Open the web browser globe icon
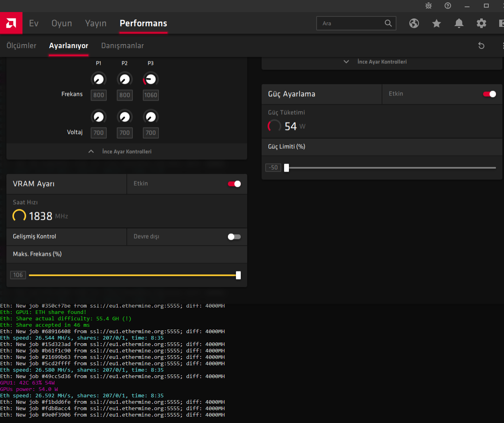 point(414,23)
